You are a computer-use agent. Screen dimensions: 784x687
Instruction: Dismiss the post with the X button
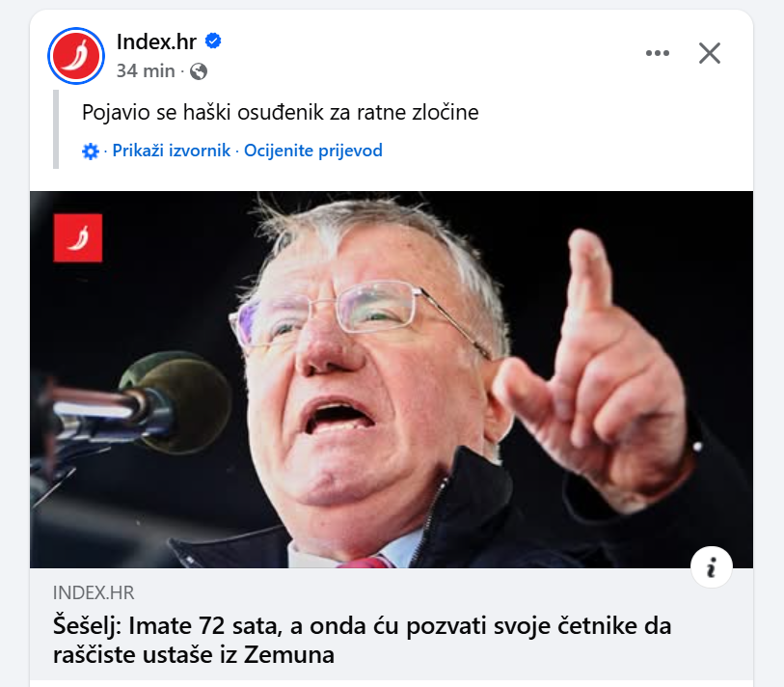[x=710, y=53]
